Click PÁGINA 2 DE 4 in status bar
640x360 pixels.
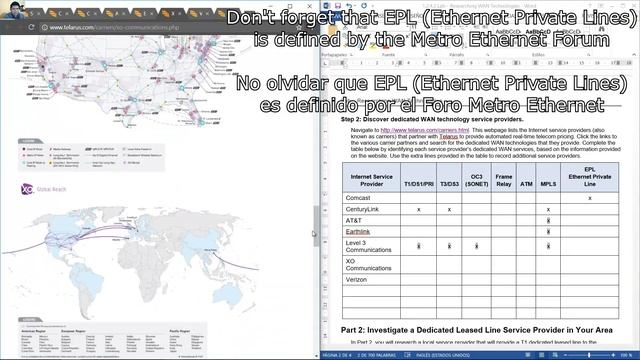click(x=337, y=356)
